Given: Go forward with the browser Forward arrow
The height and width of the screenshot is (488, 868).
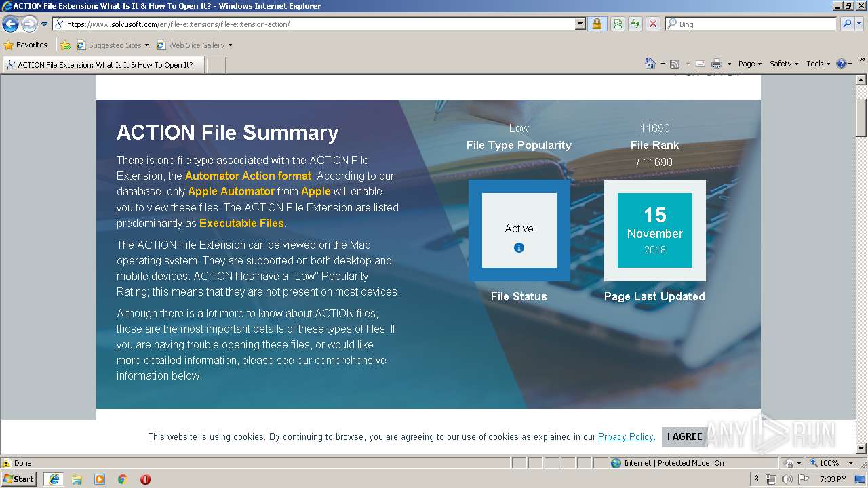Looking at the screenshot, I should (x=29, y=24).
